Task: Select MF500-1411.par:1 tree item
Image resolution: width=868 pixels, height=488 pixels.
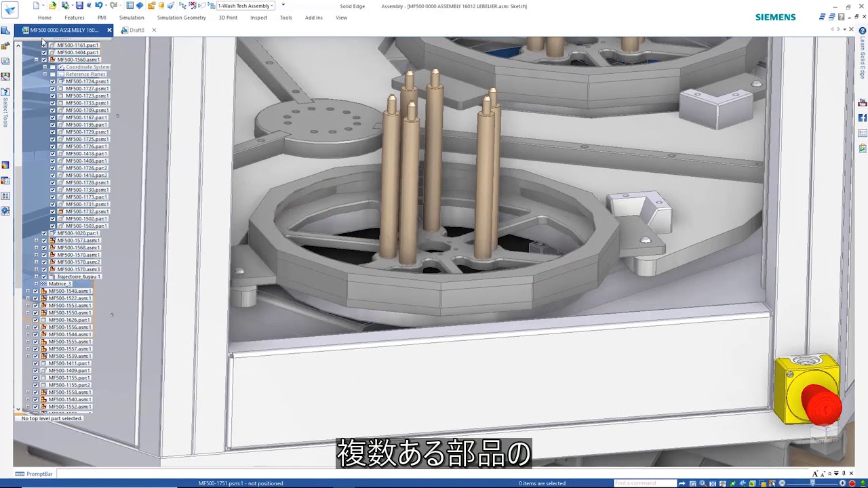Action: pos(69,363)
